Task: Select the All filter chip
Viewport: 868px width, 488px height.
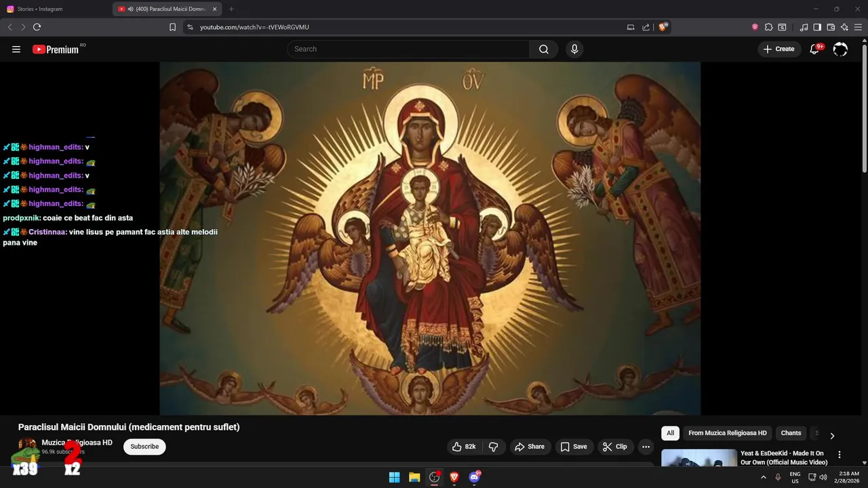Action: pyautogui.click(x=670, y=433)
